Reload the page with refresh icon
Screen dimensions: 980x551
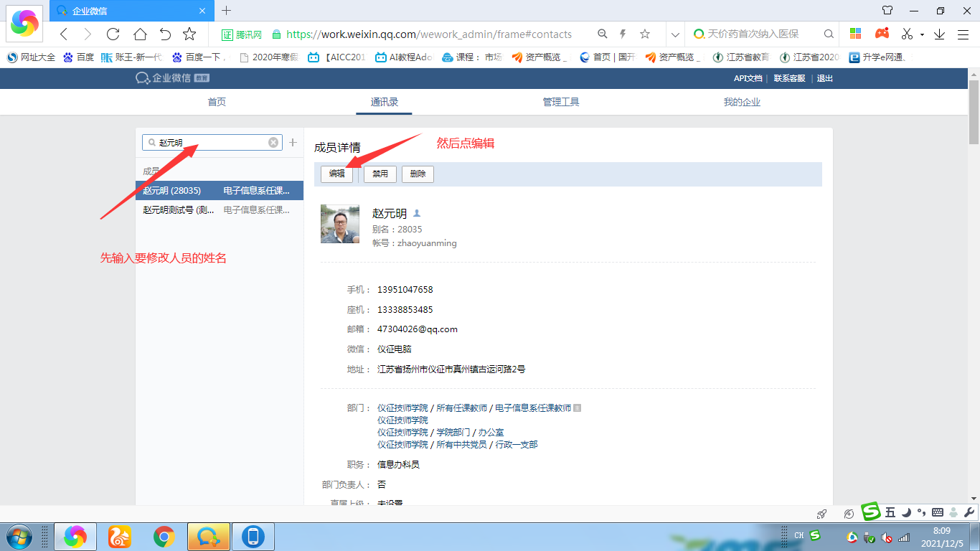coord(113,34)
